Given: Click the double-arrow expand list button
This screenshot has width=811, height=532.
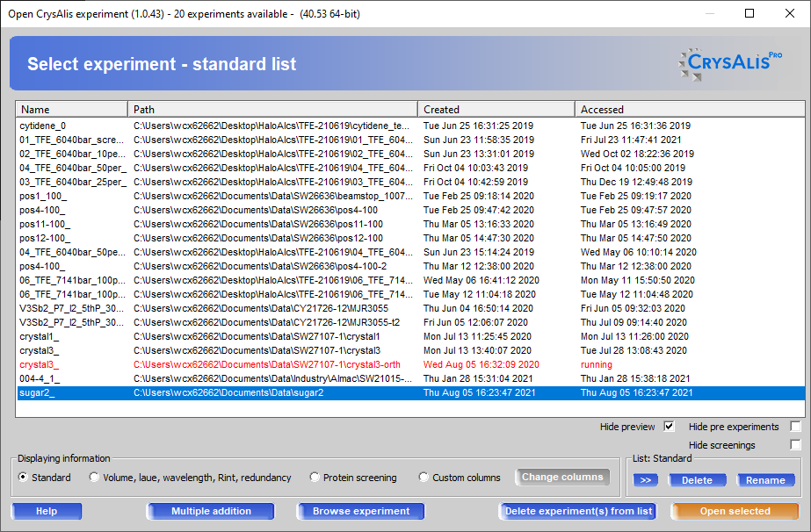Looking at the screenshot, I should click(646, 480).
